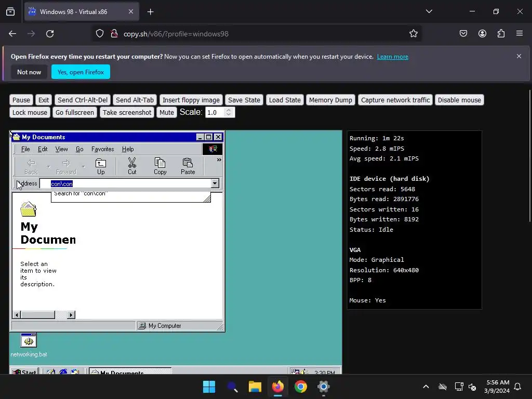This screenshot has width=532, height=399.
Task: Click the Firefox shield tracking protection icon
Action: point(99,34)
